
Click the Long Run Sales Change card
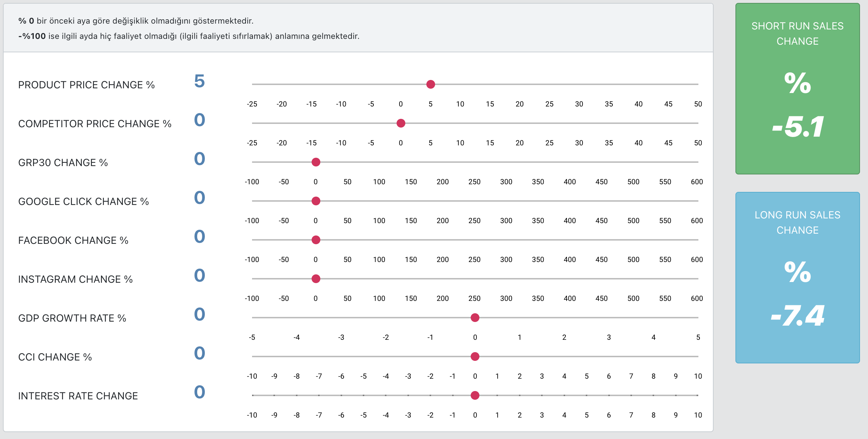click(797, 278)
